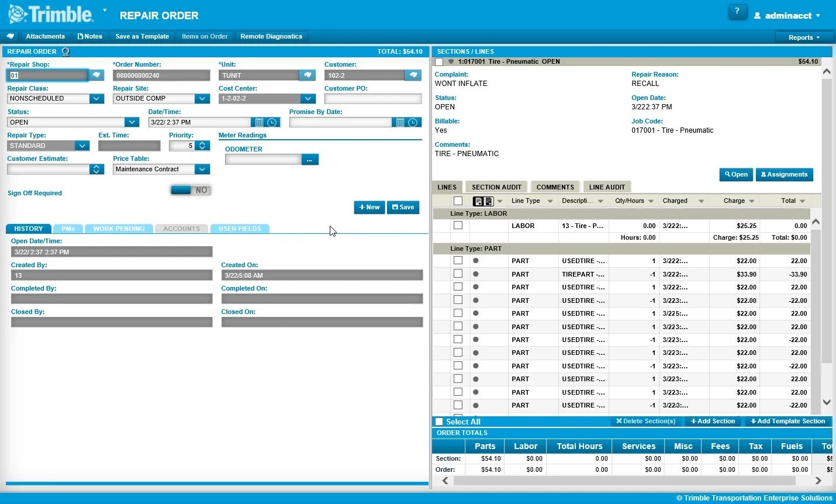Open the Repair Shop lookup icon
This screenshot has width=836, height=504.
click(x=96, y=75)
